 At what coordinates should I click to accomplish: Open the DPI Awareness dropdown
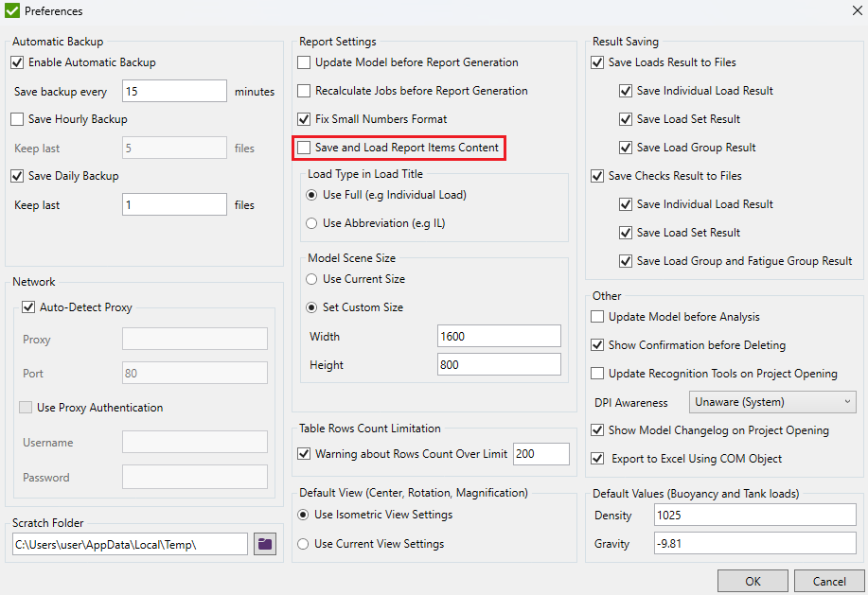click(x=771, y=402)
